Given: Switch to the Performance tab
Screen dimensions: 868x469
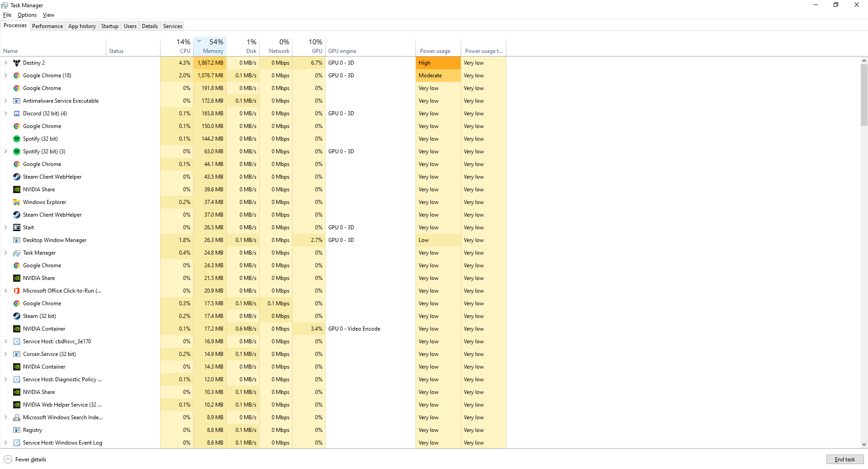Looking at the screenshot, I should [x=47, y=26].
